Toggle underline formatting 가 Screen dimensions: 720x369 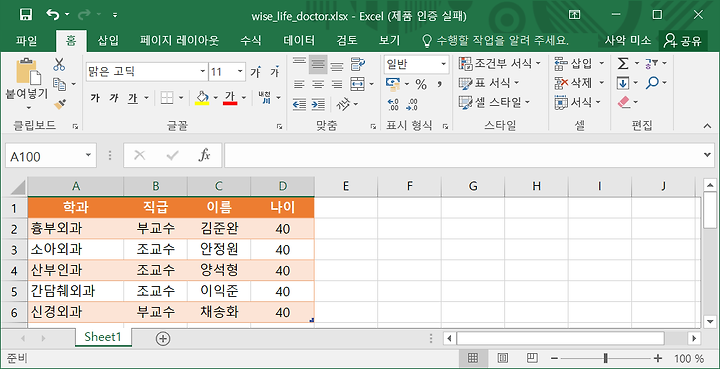133,98
